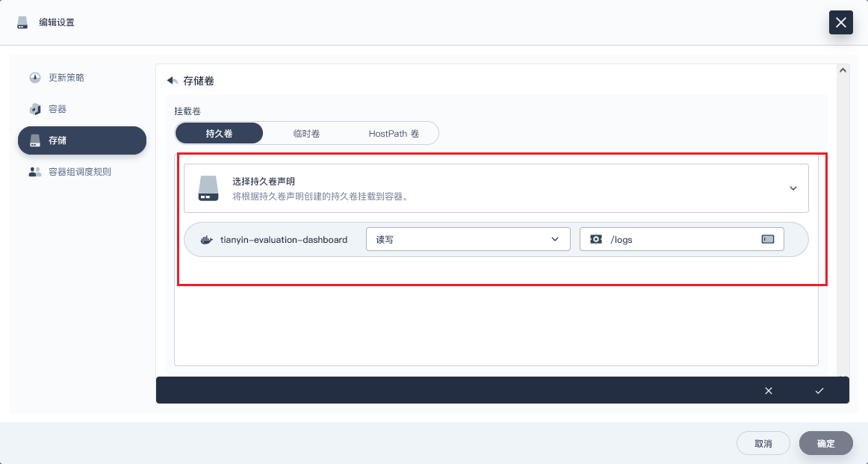
Task: Open the 容器 section in sidebar
Action: [x=57, y=109]
